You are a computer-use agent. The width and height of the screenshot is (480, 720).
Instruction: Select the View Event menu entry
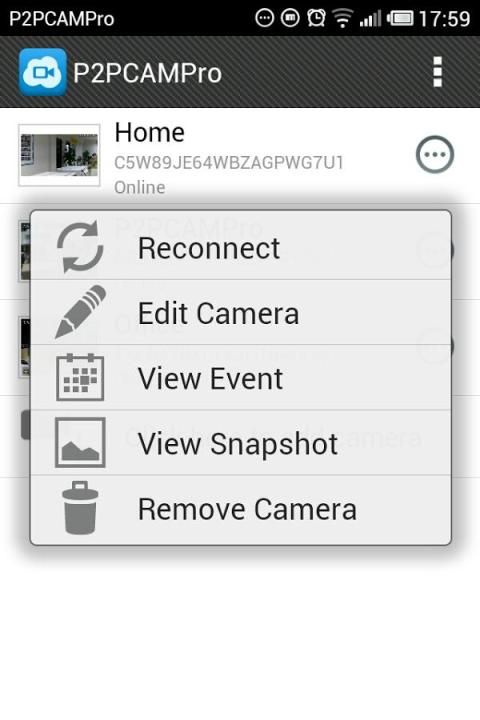tap(241, 377)
